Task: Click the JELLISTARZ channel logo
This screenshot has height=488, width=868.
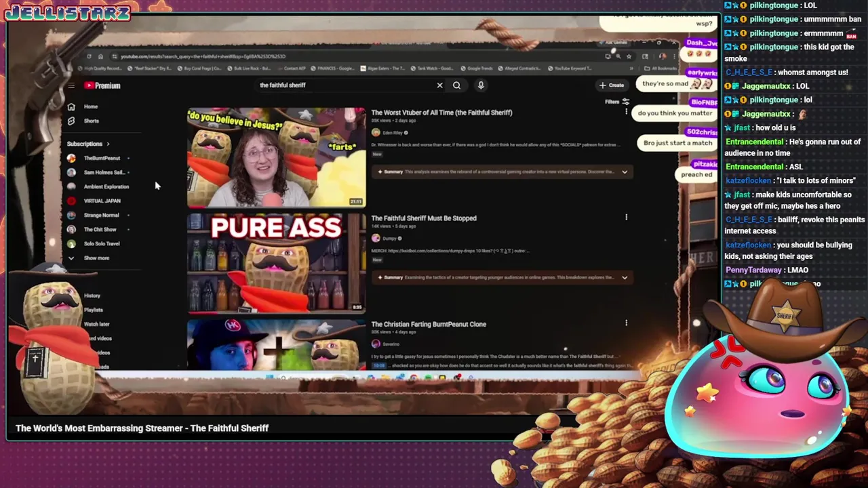Action: coord(67,14)
